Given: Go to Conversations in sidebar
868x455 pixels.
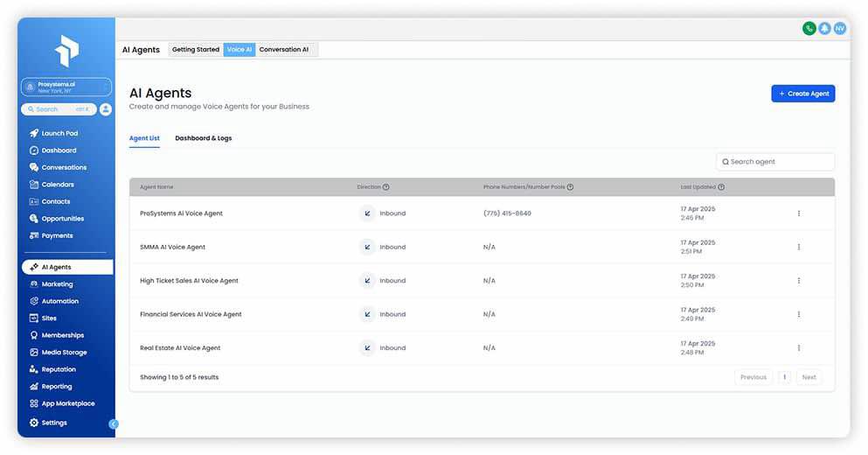Looking at the screenshot, I should pyautogui.click(x=58, y=167).
